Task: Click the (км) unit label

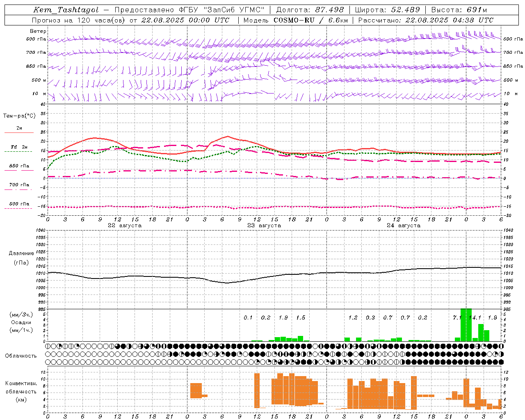Action: click(21, 399)
